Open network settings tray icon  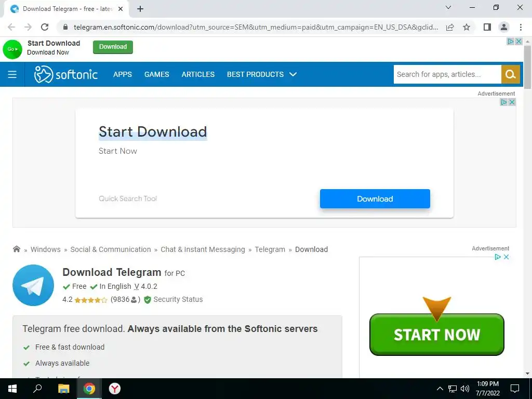pyautogui.click(x=453, y=389)
